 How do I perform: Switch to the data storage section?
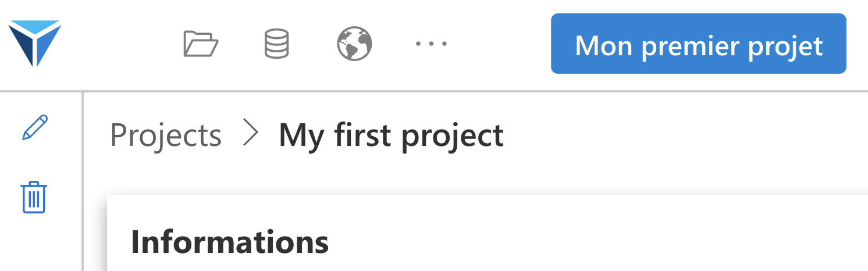pos(277,44)
